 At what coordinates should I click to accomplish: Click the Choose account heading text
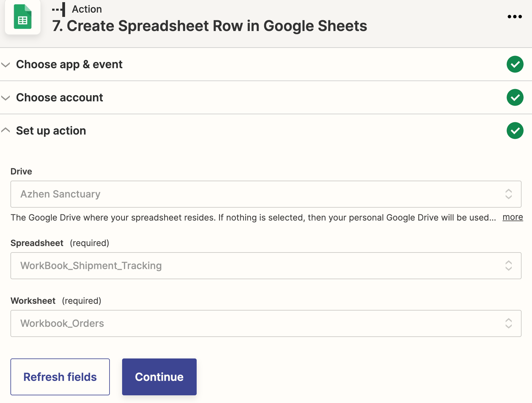click(x=60, y=98)
